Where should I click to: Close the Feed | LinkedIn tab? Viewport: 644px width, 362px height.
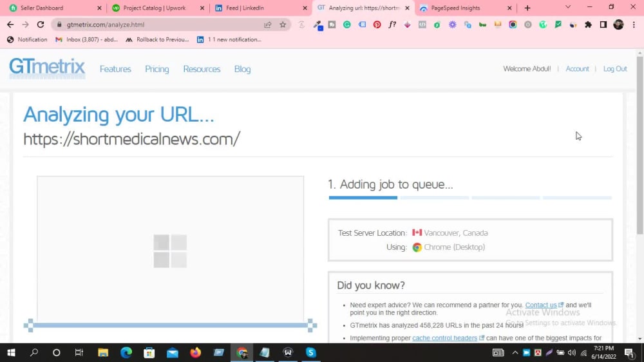pos(305,8)
